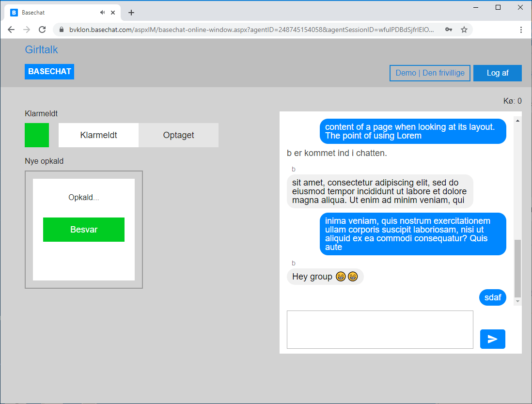The image size is (532, 404).
Task: Click the green status indicator square
Action: 37,135
